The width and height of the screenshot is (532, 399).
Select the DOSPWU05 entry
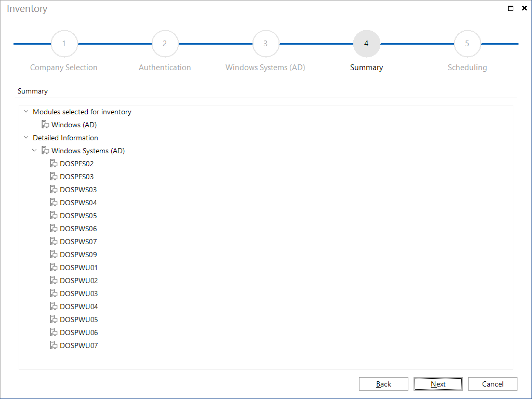tap(79, 320)
